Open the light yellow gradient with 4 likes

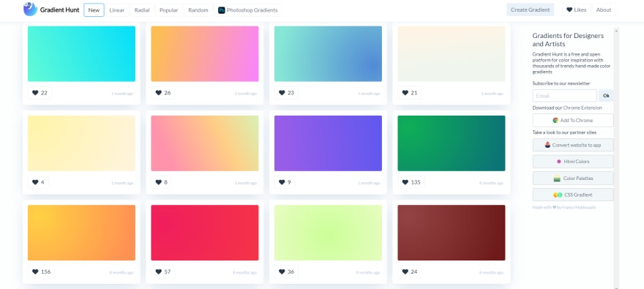[82, 143]
